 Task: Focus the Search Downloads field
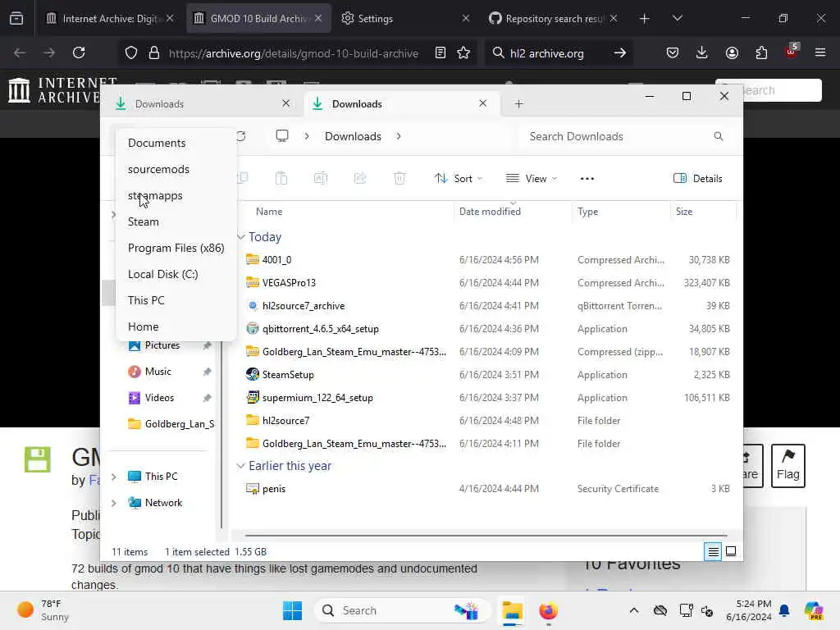626,137
